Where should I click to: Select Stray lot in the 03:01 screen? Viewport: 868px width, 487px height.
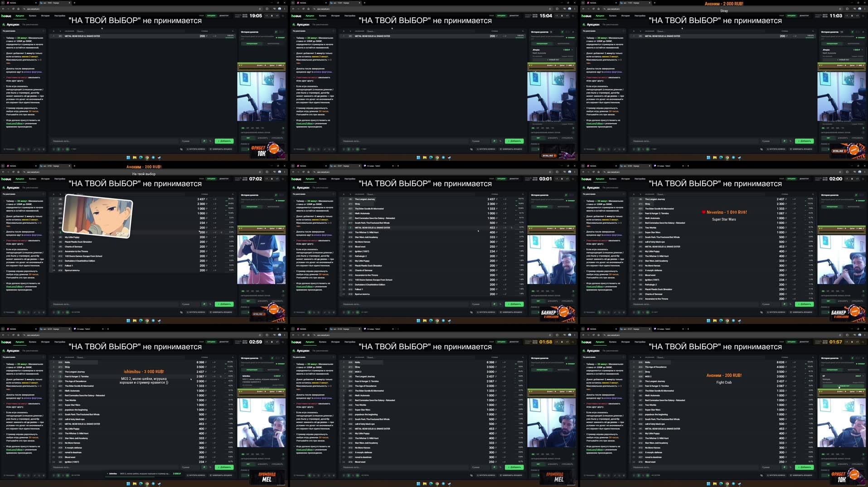[x=432, y=204]
